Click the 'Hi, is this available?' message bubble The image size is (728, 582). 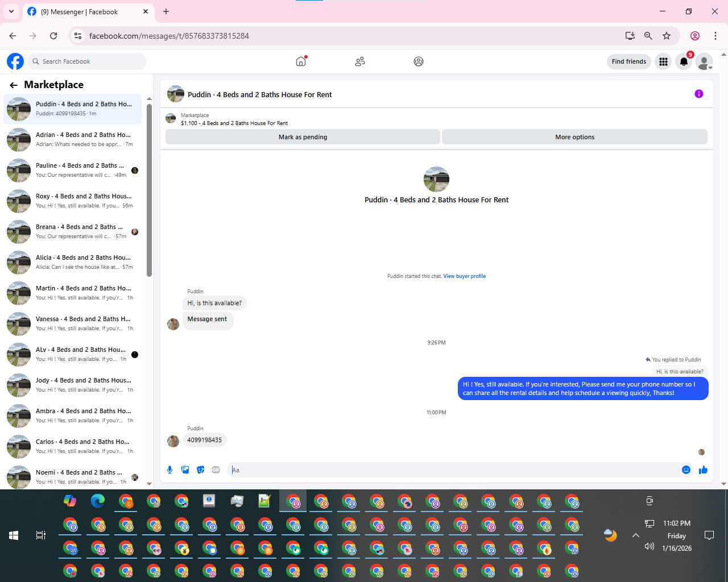tap(214, 303)
